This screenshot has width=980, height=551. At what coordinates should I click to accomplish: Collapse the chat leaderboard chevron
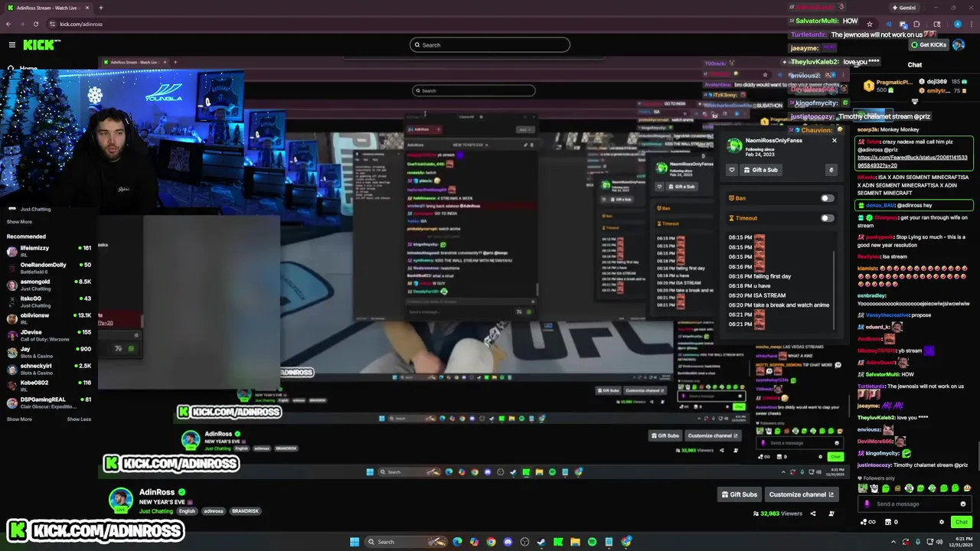click(915, 102)
